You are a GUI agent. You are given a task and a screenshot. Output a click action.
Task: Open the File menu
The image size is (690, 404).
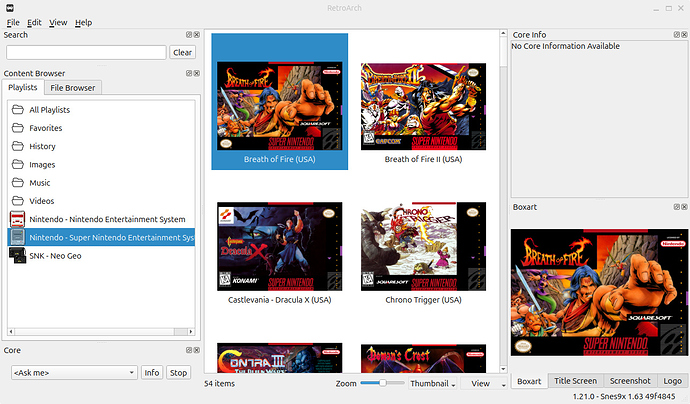click(13, 22)
